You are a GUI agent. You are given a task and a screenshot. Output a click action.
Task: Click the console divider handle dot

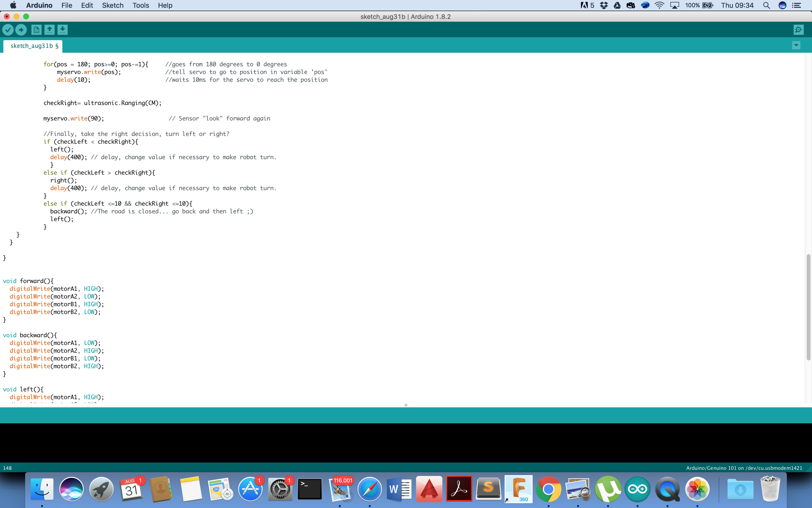pos(406,405)
